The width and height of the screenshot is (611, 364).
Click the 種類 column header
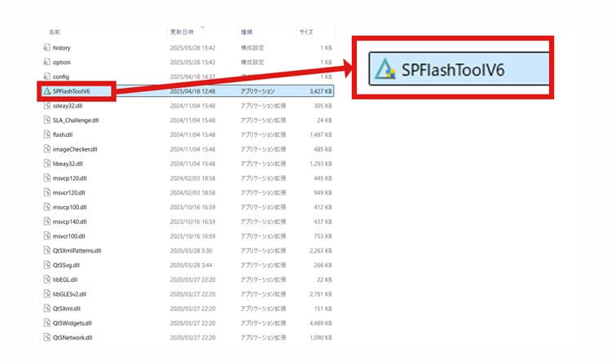tap(246, 32)
